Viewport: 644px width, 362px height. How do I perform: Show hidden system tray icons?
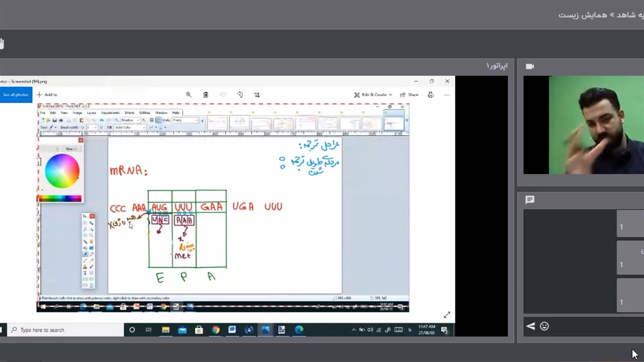click(354, 330)
